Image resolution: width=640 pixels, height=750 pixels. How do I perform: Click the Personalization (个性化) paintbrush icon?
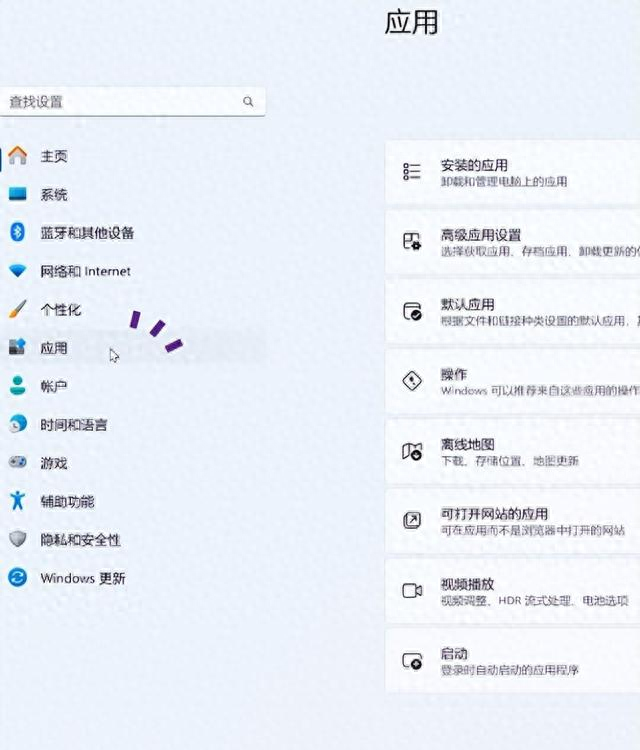pyautogui.click(x=18, y=309)
